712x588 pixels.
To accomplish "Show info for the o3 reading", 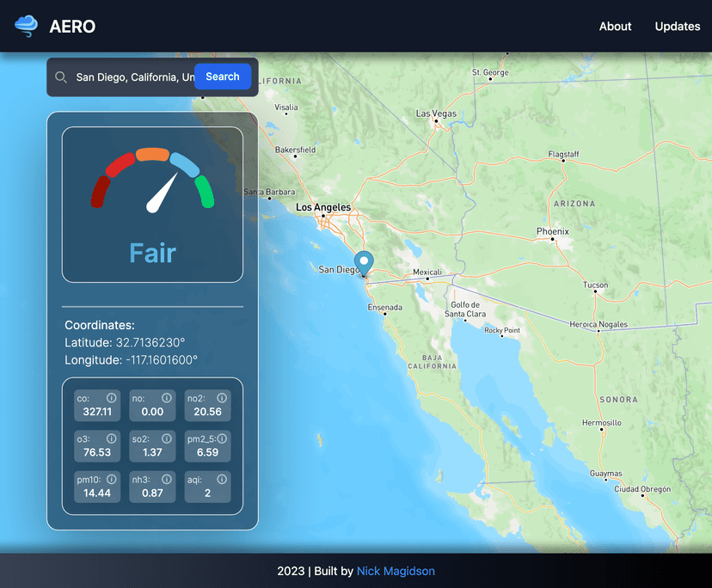I will coord(111,438).
